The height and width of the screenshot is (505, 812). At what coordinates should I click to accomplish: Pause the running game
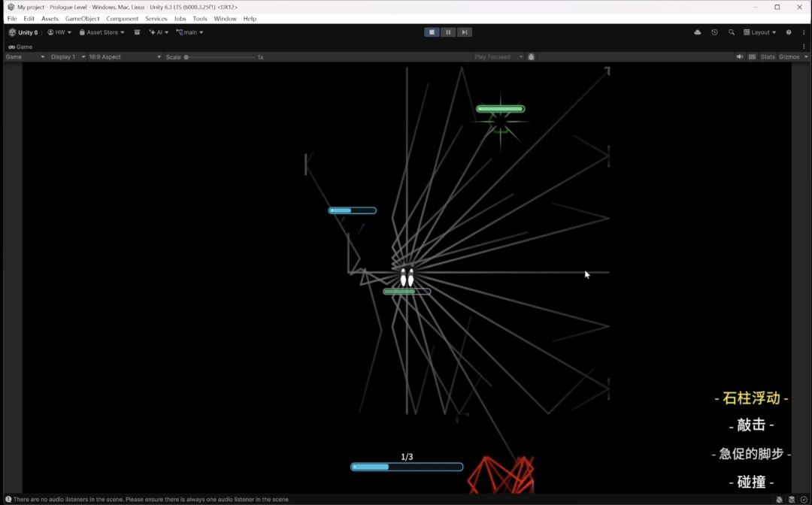[x=448, y=32]
